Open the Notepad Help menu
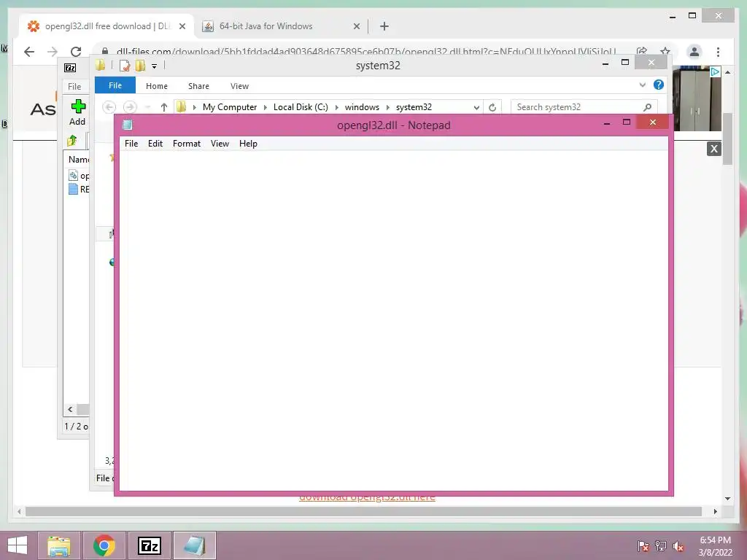This screenshot has width=747, height=560. pyautogui.click(x=248, y=144)
